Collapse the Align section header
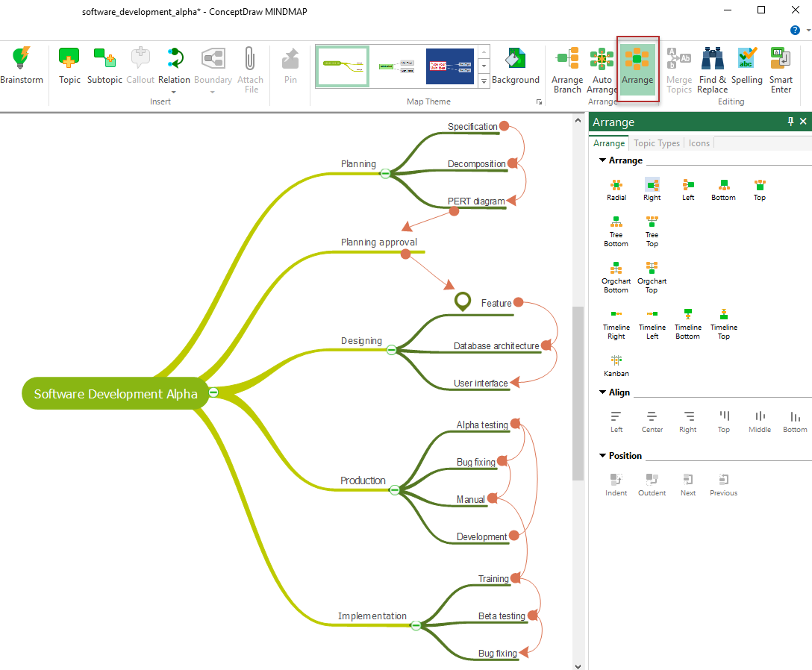Viewport: 812px width, 670px height. 603,392
